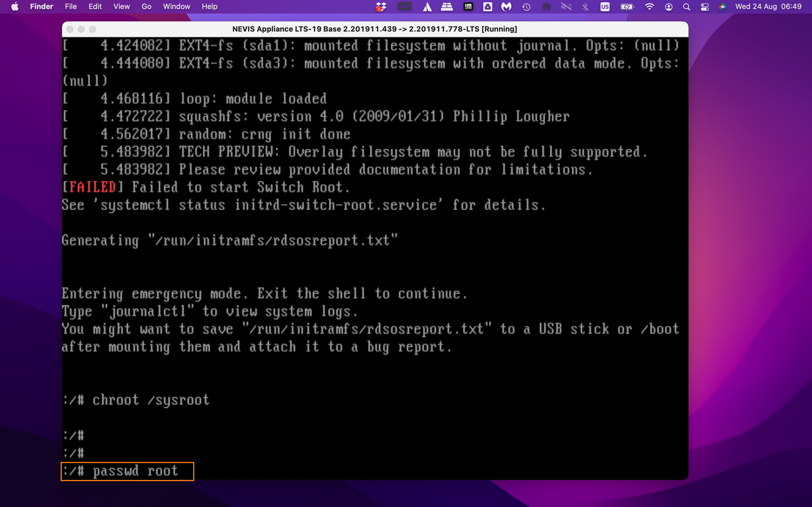Open the Window menu
This screenshot has height=507, width=812.
tap(176, 7)
